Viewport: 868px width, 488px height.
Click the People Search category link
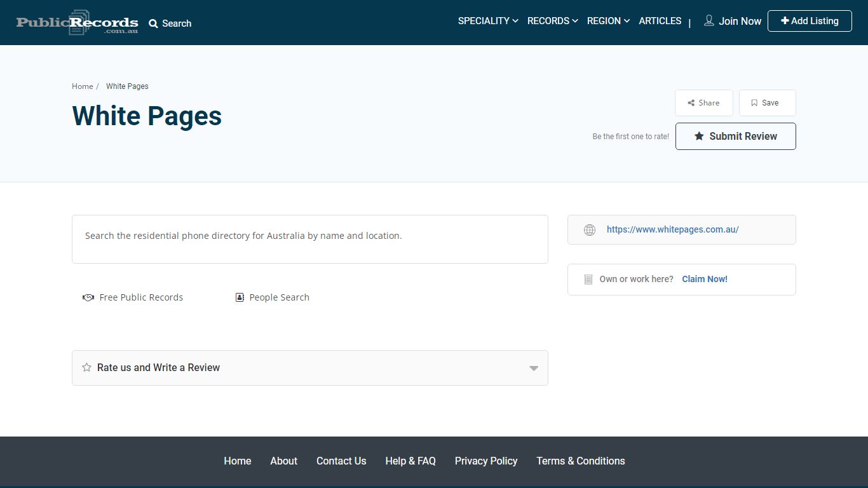(x=280, y=297)
